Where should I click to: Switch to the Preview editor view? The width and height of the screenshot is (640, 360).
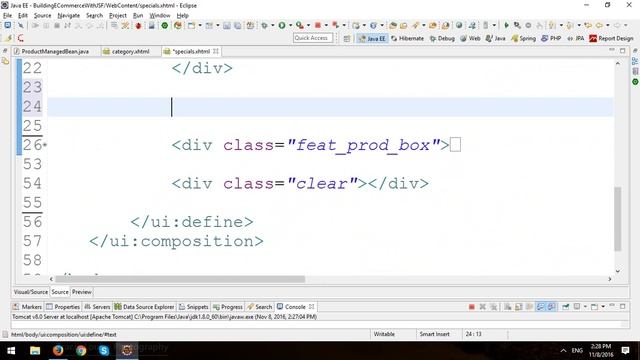pyautogui.click(x=82, y=292)
